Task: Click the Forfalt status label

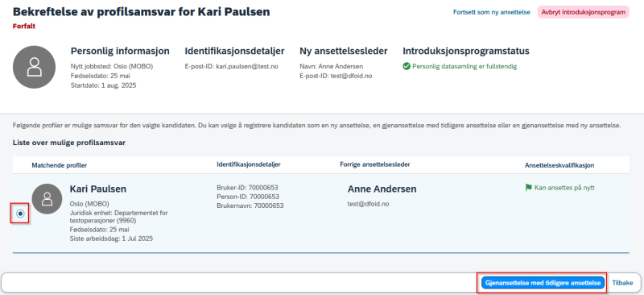Action: [24, 27]
